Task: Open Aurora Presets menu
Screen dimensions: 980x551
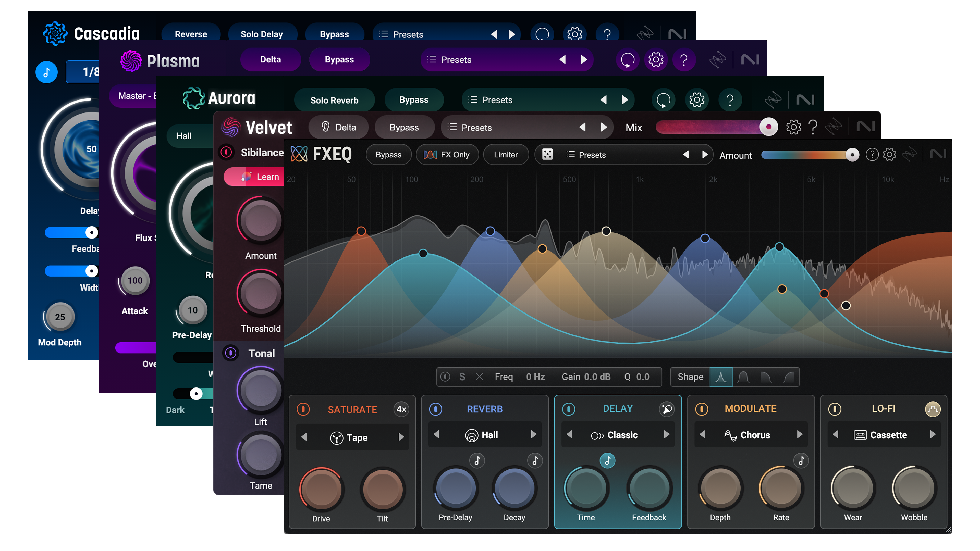Action: pos(490,100)
